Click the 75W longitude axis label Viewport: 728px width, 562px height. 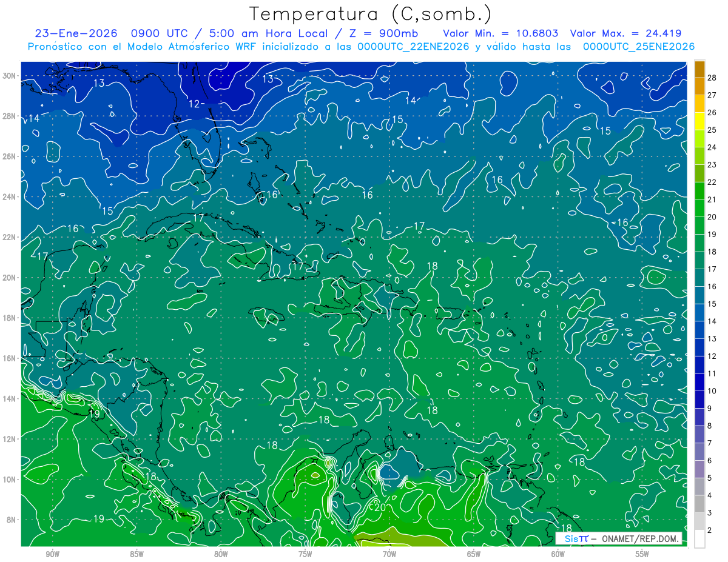tap(305, 554)
